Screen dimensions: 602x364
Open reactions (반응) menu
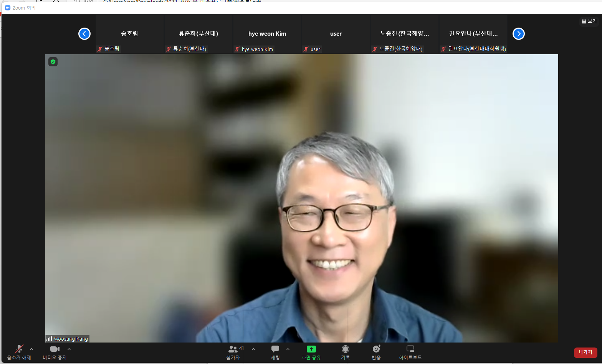376,352
